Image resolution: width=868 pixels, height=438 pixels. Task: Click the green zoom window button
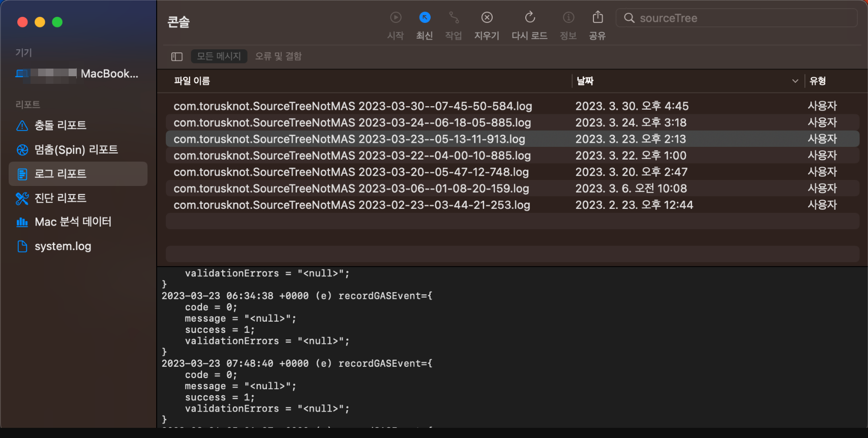click(57, 22)
